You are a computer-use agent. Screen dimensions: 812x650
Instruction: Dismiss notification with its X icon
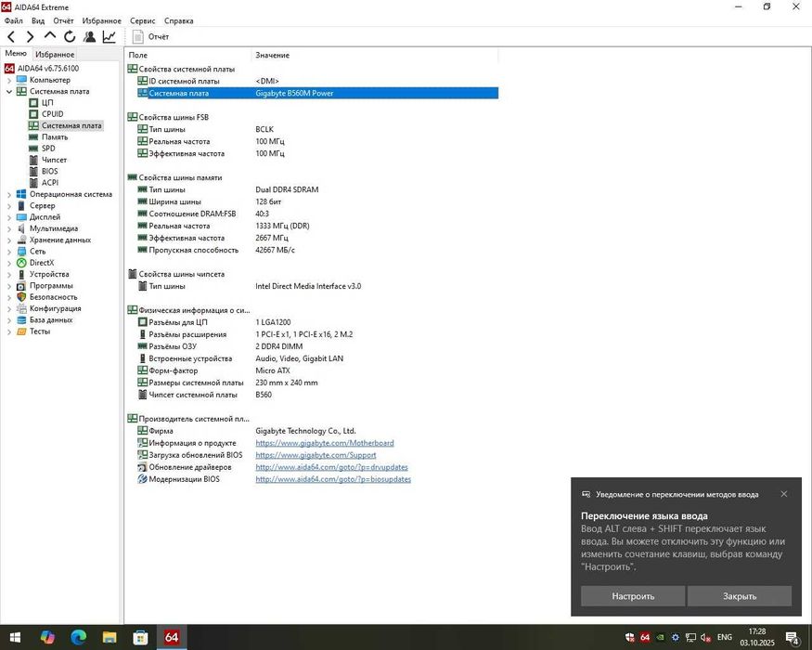click(x=784, y=494)
